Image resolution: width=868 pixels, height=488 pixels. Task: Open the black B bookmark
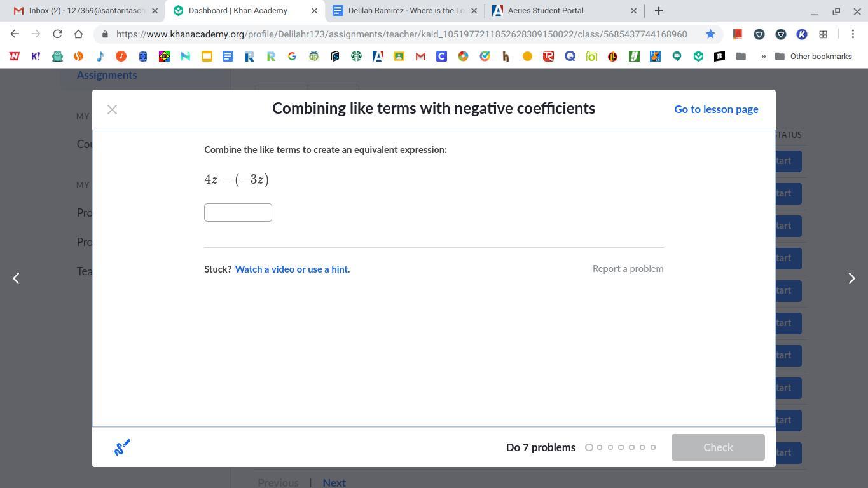719,57
